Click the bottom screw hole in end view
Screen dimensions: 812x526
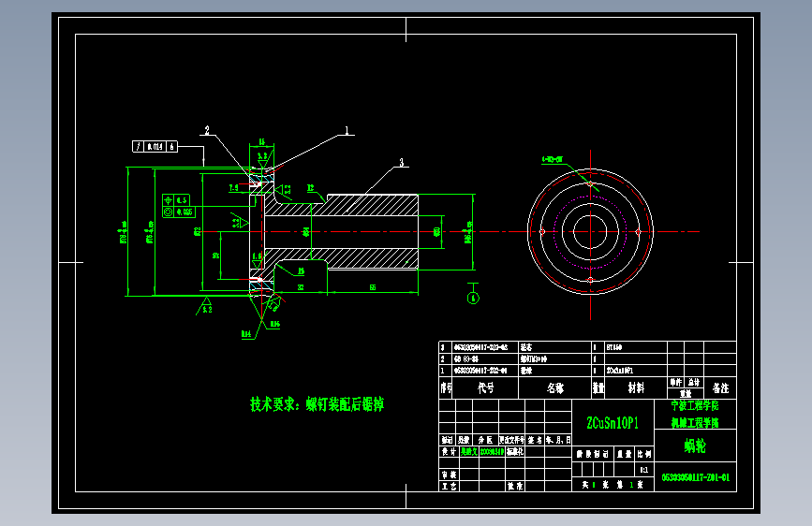(590, 280)
